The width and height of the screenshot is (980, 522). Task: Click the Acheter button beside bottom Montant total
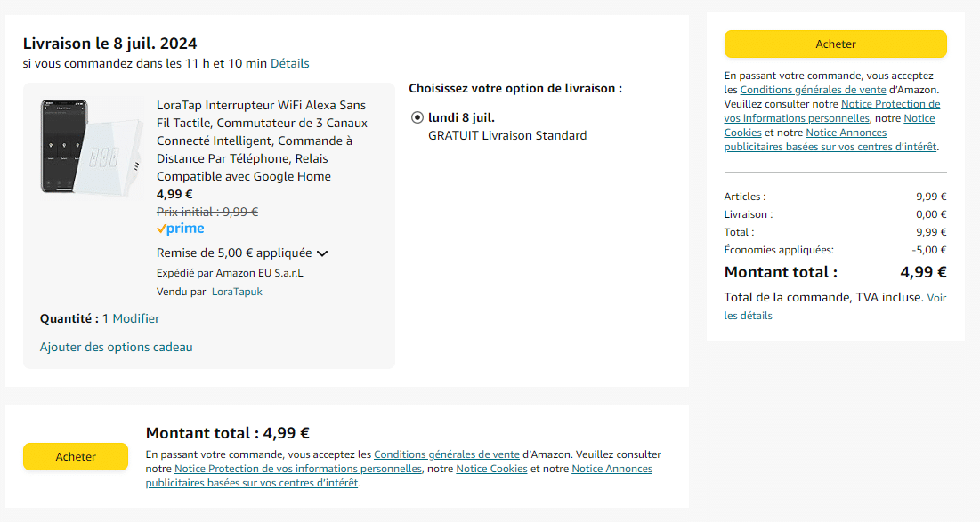[76, 456]
